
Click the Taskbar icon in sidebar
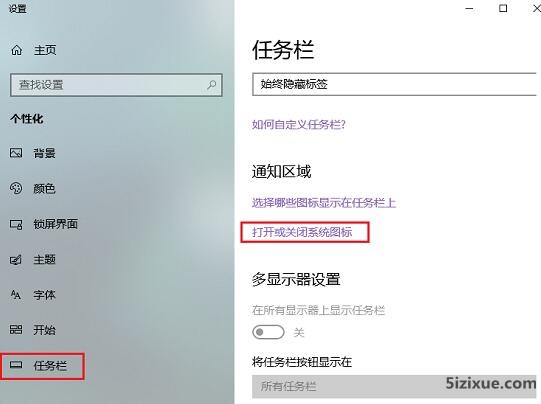pos(16,365)
